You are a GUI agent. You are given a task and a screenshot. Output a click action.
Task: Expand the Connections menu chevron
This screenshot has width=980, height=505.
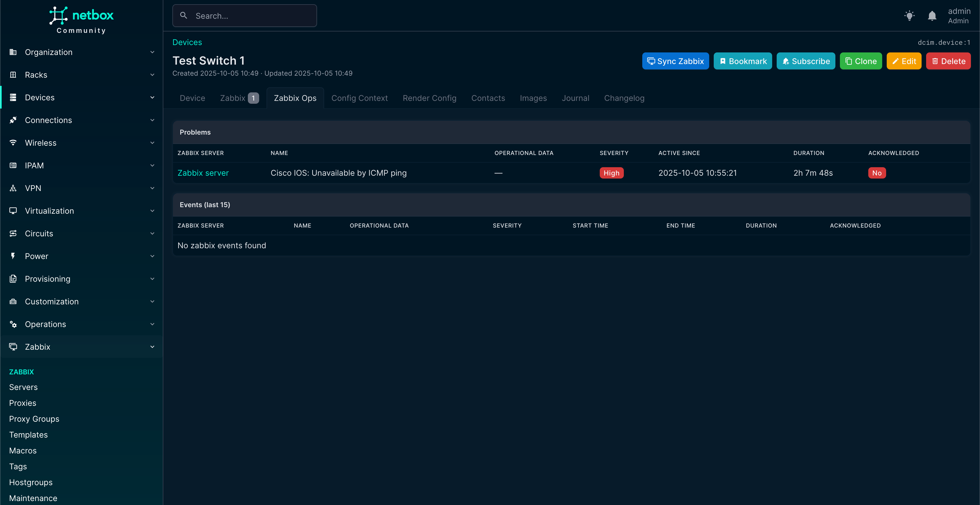(152, 120)
